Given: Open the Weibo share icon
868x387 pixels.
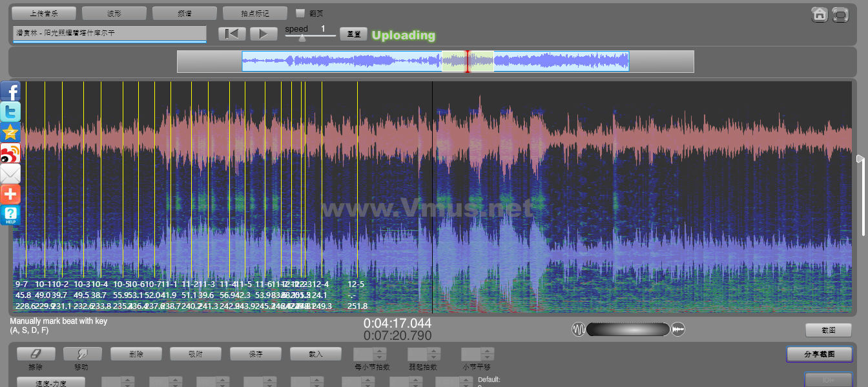Looking at the screenshot, I should click(10, 153).
